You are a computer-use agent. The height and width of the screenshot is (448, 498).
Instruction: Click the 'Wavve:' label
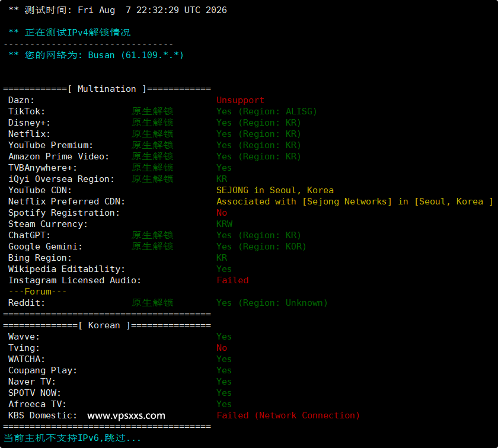24,337
